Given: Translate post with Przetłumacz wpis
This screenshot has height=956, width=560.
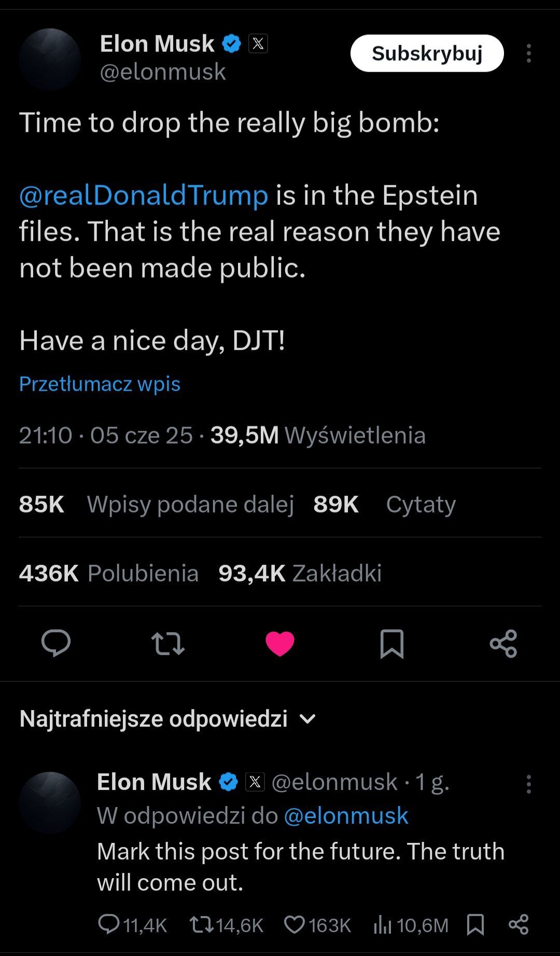Looking at the screenshot, I should coord(100,384).
